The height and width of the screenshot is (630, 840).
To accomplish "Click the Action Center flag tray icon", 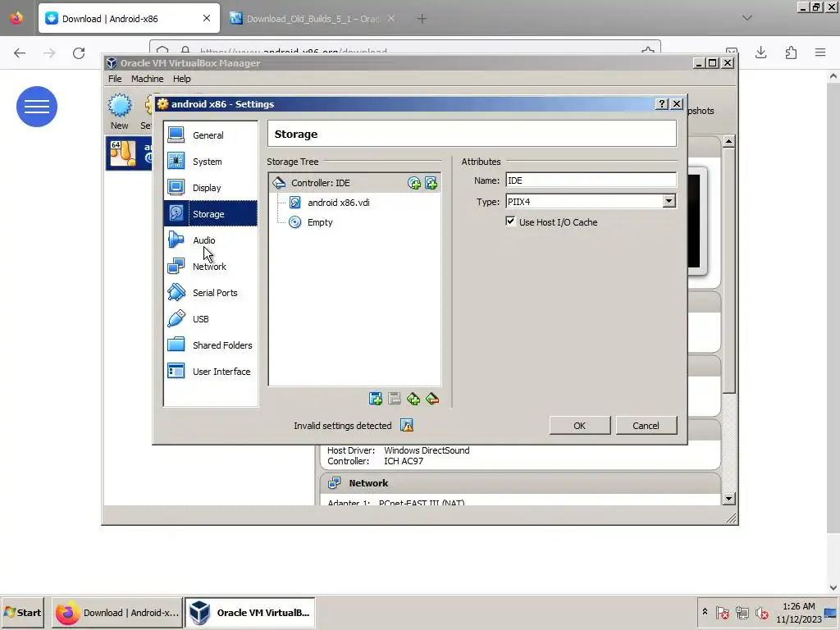I will [722, 612].
